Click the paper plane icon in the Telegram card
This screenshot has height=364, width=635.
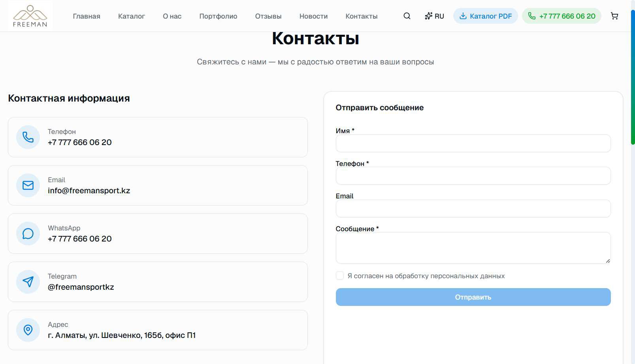point(28,282)
